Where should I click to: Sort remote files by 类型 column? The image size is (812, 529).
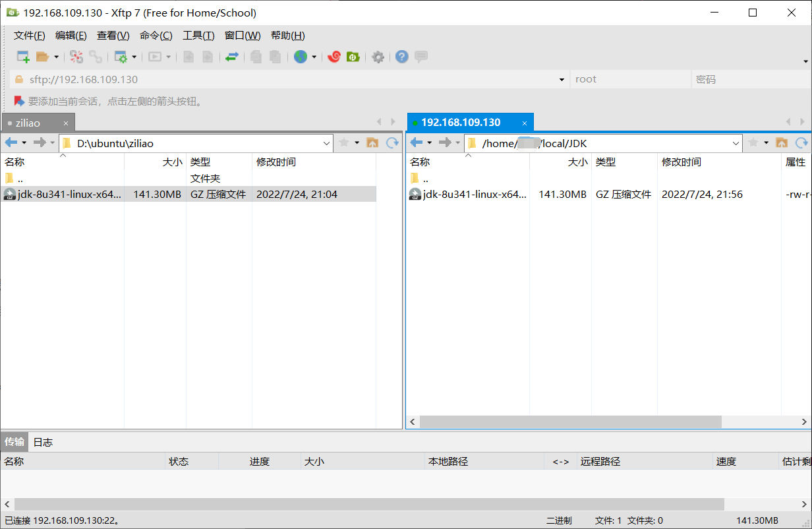tap(624, 162)
